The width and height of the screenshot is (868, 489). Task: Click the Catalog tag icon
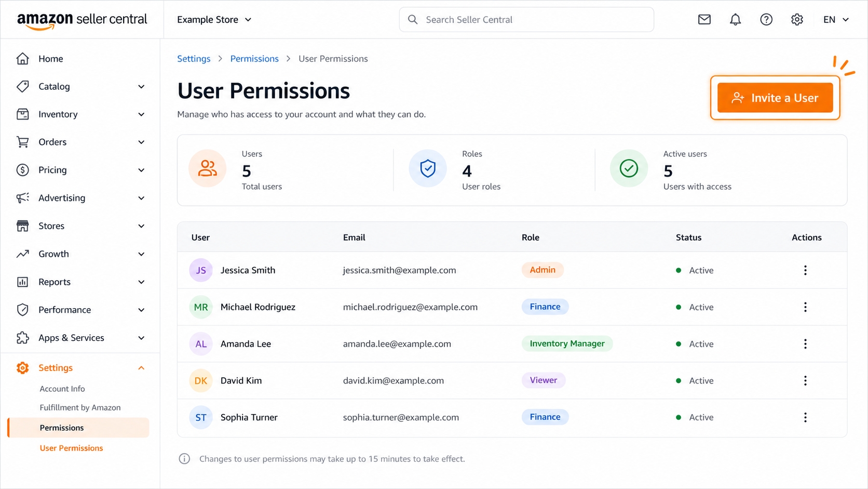click(22, 86)
